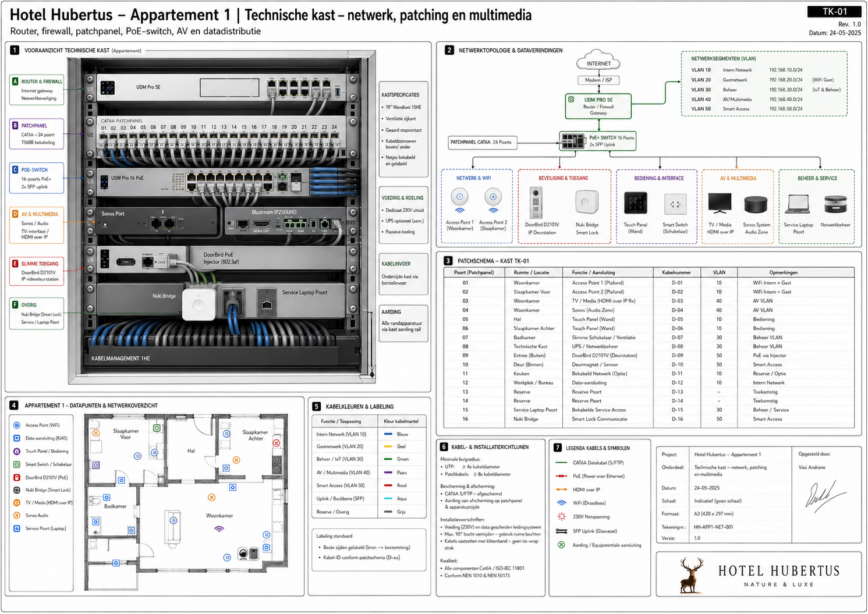Click "Bekabeld Netwerk (Optie)" in the patch schema
Viewport: 868px width, 614px height.
coord(600,374)
